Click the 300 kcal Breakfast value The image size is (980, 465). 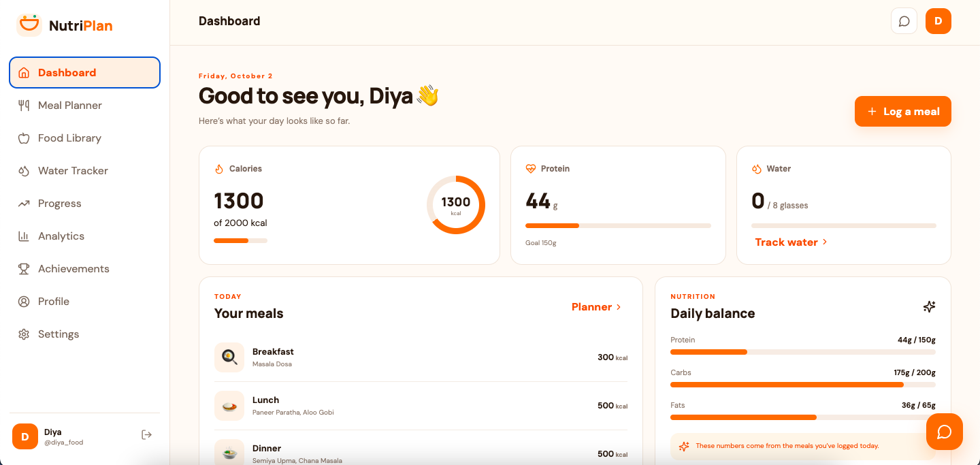tap(612, 357)
